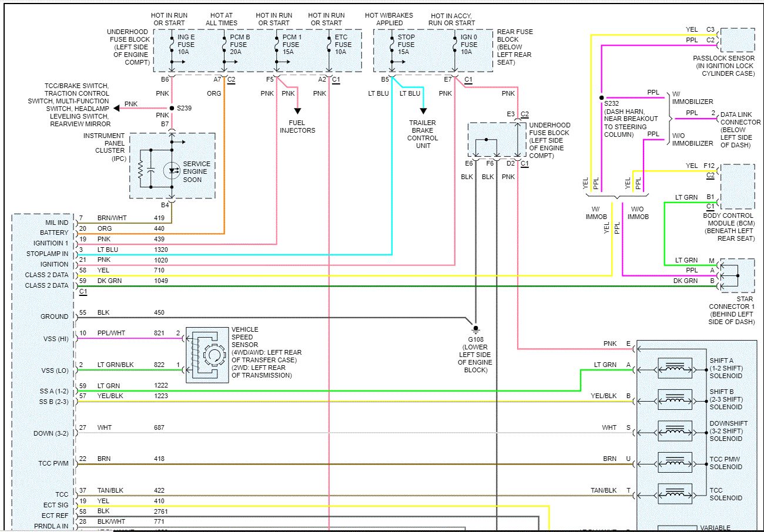Click the S232 splice dot

pyautogui.click(x=602, y=97)
